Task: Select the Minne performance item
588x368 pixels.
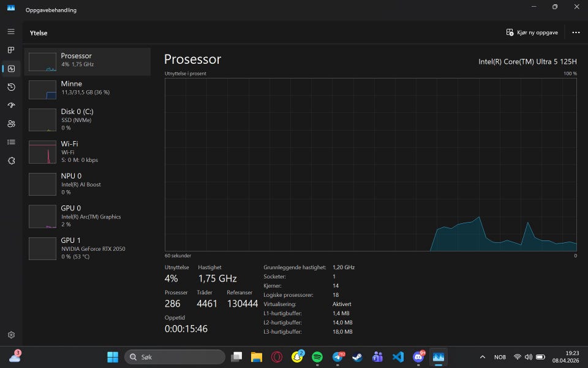Action: [x=88, y=90]
